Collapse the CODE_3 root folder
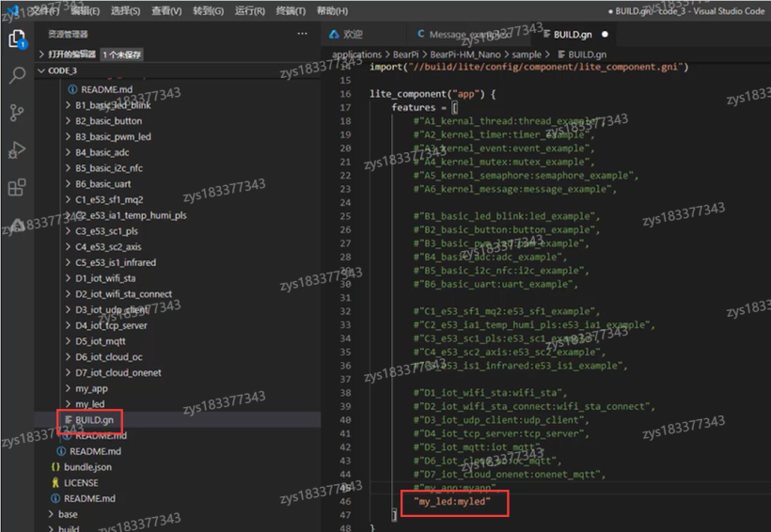The width and height of the screenshot is (771, 532). (x=62, y=70)
